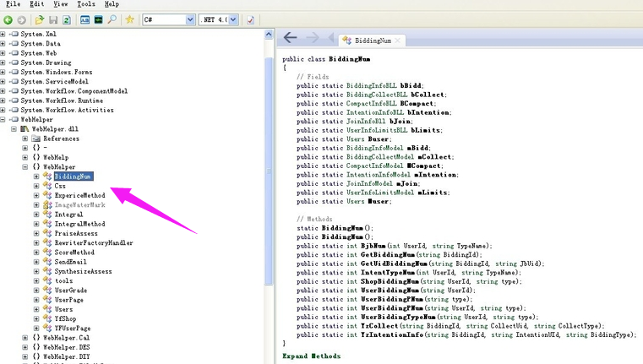Click the Search magnifier icon
The width and height of the screenshot is (643, 364).
(x=112, y=19)
